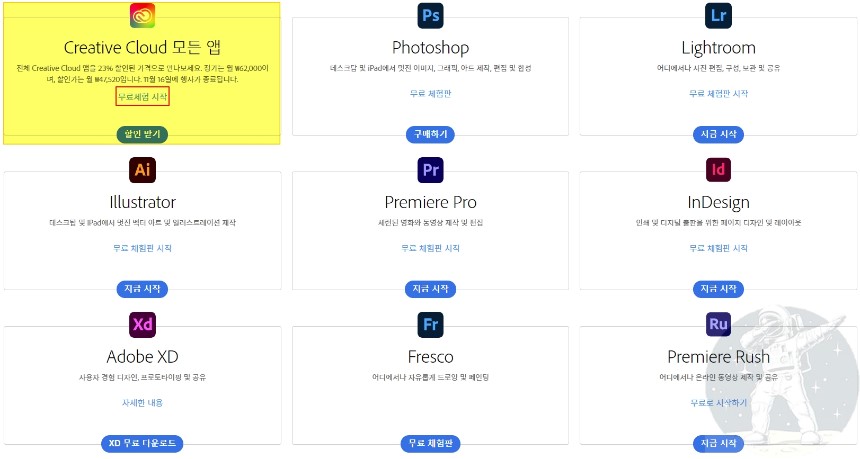Click the Illustrator Ai icon
Image resolution: width=860 pixels, height=459 pixels.
click(142, 169)
